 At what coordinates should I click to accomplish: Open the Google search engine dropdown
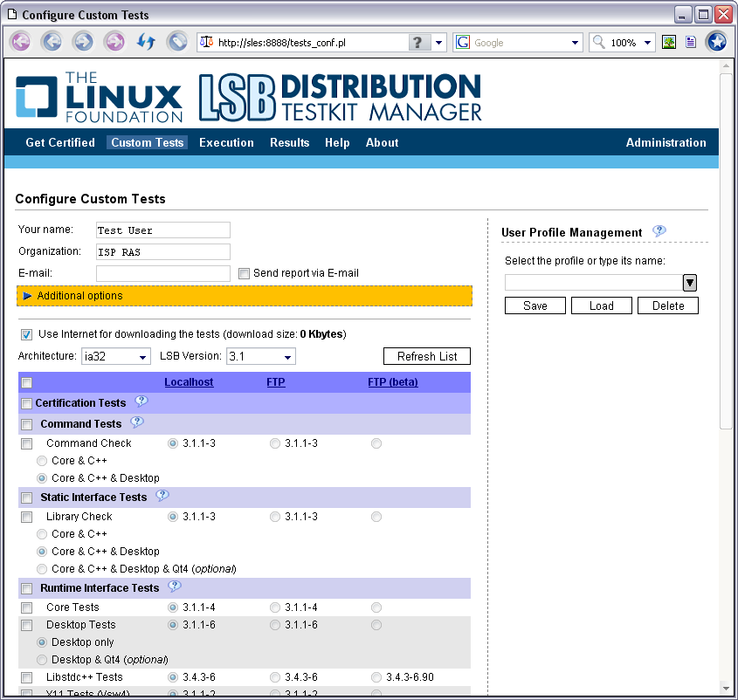[575, 43]
